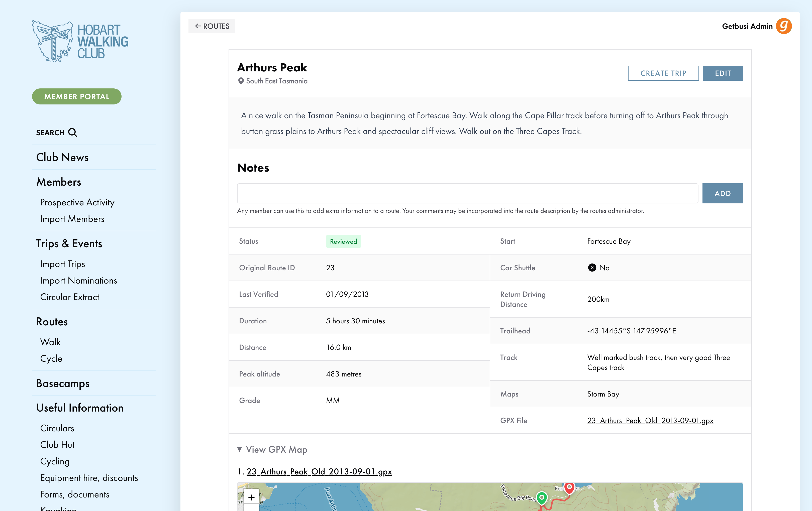This screenshot has width=812, height=511.
Task: Open the Member Portal
Action: pos(77,96)
